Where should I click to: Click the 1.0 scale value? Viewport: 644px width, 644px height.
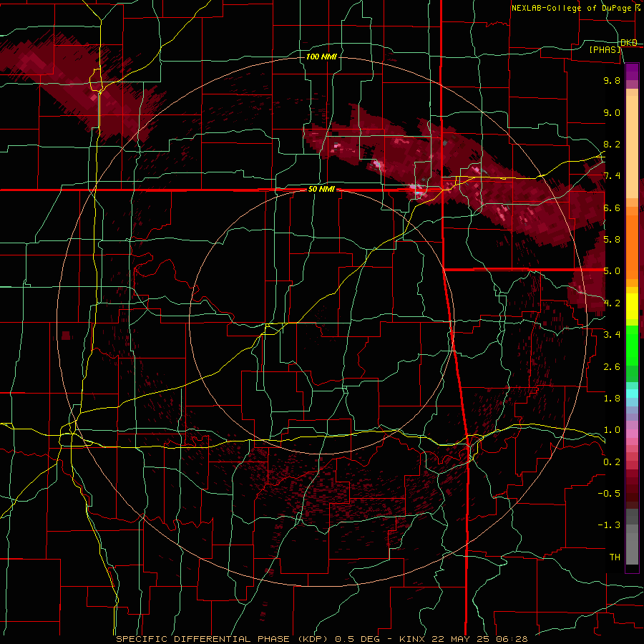[x=612, y=430]
